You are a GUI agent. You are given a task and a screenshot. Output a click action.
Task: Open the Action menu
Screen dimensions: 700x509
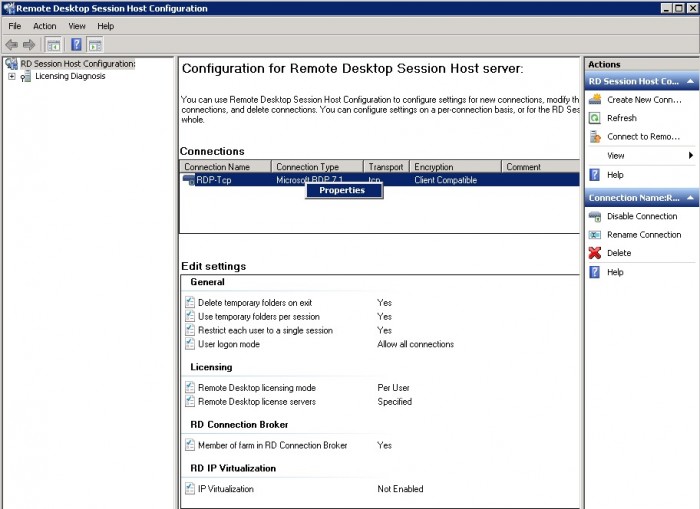pos(45,26)
